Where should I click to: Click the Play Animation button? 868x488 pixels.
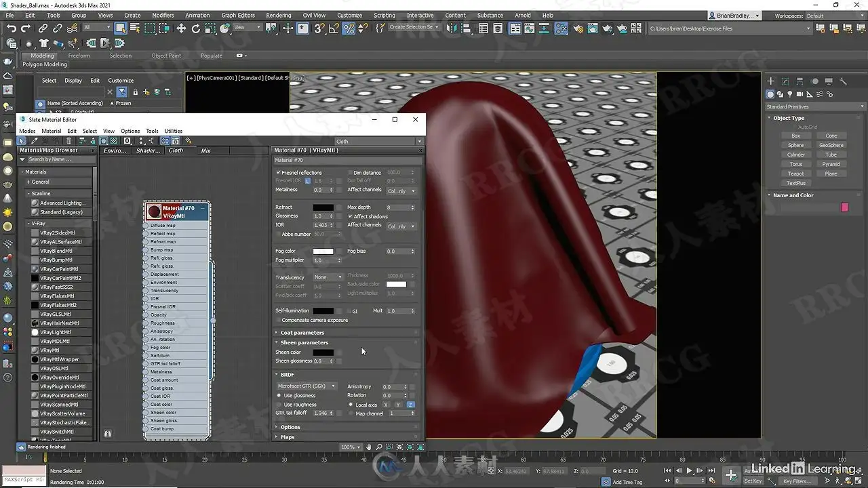(x=690, y=470)
